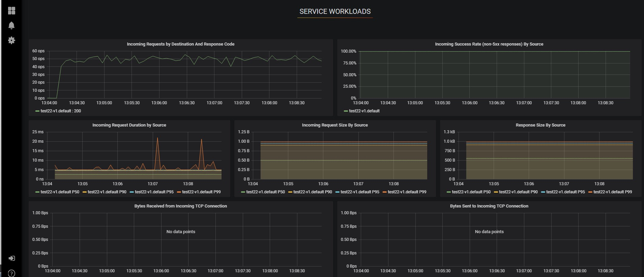Click the 100.00% axis label in Success Rate
Viewport: 644px width, 277px height.
coord(348,51)
